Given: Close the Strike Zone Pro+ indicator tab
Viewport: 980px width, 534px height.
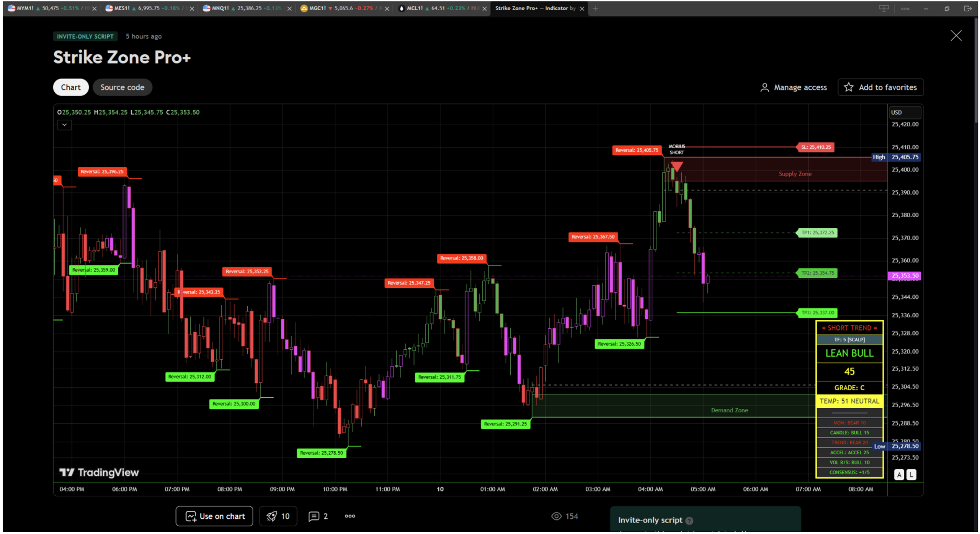Looking at the screenshot, I should click(x=582, y=8).
